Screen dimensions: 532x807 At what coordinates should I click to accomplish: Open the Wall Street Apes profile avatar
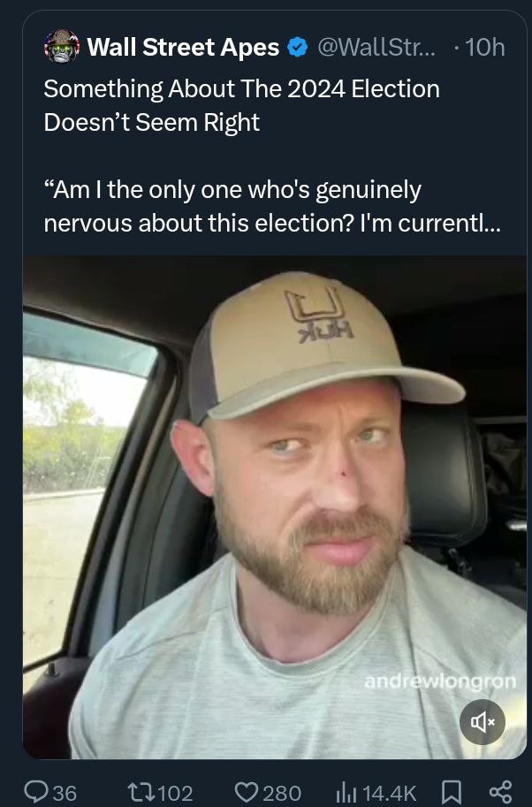(x=62, y=46)
